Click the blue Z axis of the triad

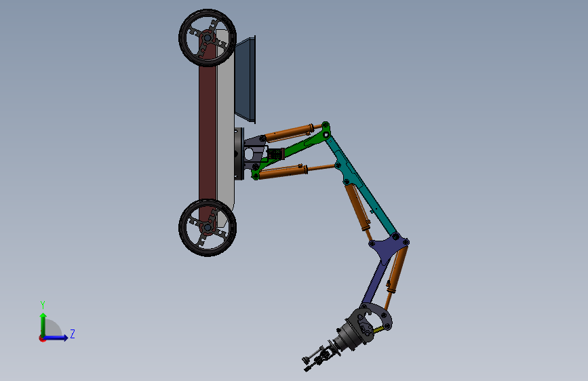pos(56,338)
